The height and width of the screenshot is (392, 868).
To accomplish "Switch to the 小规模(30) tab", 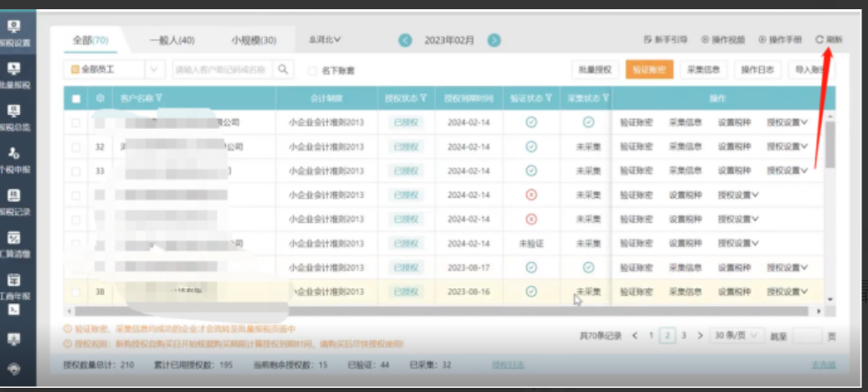I will (254, 40).
